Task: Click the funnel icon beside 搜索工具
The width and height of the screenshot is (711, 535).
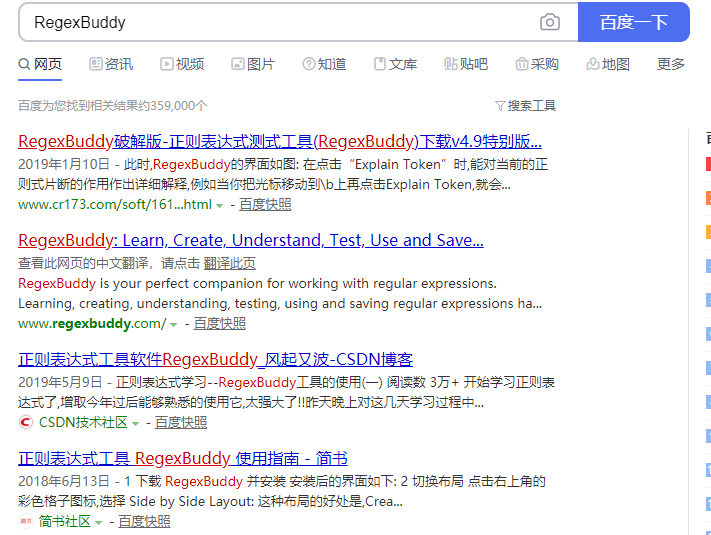Action: tap(500, 106)
